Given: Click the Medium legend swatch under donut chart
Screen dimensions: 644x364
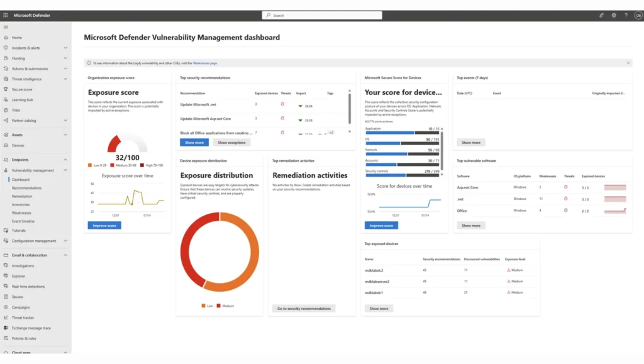Looking at the screenshot, I should 218,306.
